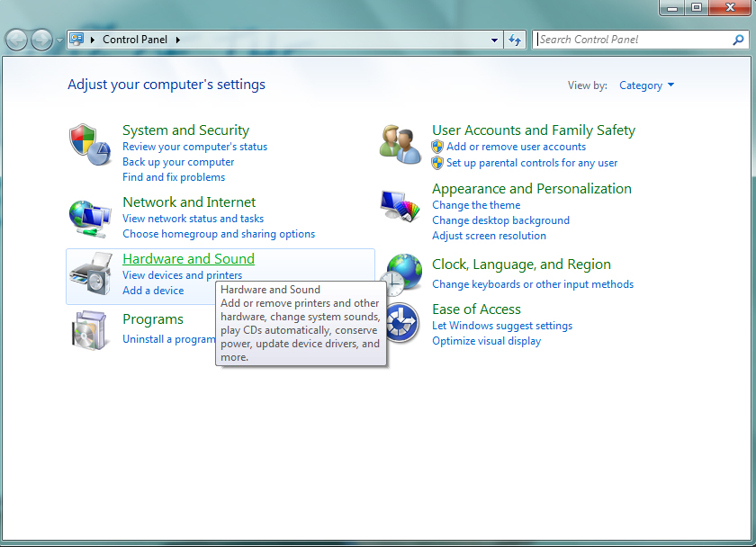Click Add a device link
This screenshot has height=547, width=756.
153,291
